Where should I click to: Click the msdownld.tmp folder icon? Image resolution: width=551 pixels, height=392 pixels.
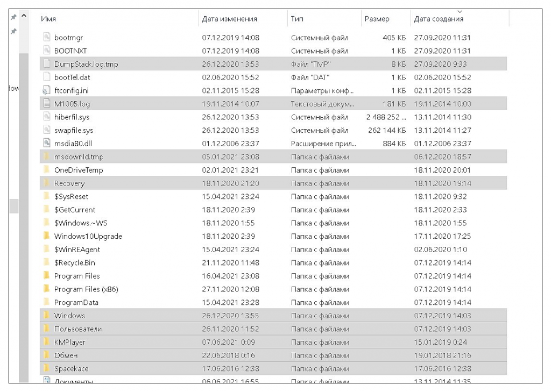pos(46,156)
